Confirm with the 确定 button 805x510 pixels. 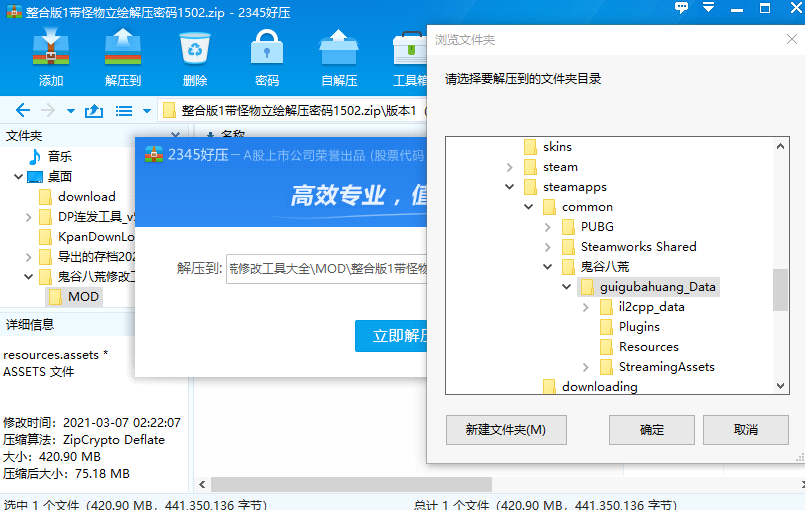point(651,430)
